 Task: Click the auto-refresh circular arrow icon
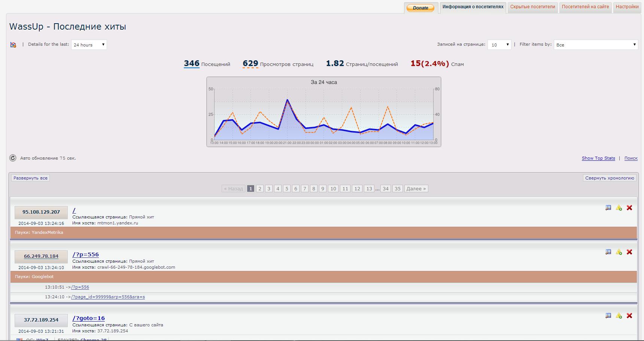click(x=13, y=158)
